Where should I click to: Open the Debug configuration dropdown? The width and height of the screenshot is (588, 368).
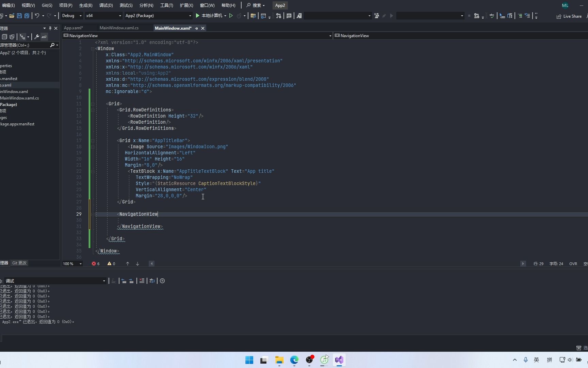(72, 16)
